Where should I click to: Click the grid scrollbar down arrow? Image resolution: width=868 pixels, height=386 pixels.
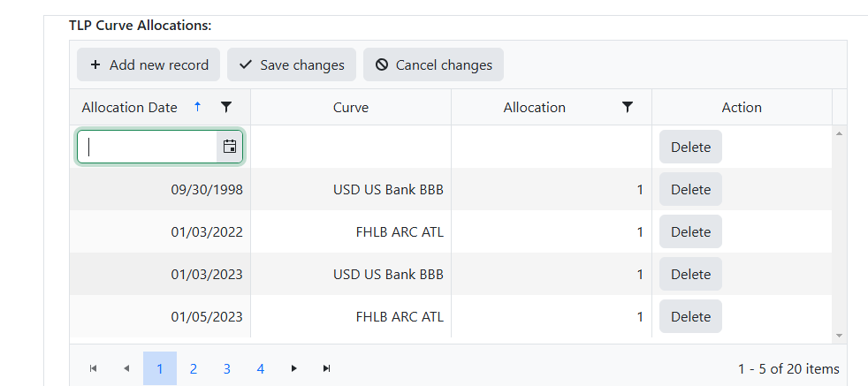[x=839, y=335]
